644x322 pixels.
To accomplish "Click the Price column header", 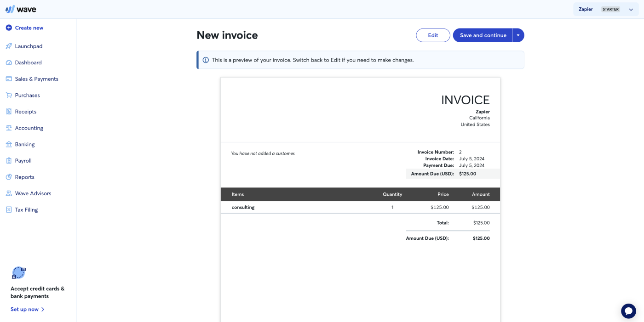I will tap(443, 194).
